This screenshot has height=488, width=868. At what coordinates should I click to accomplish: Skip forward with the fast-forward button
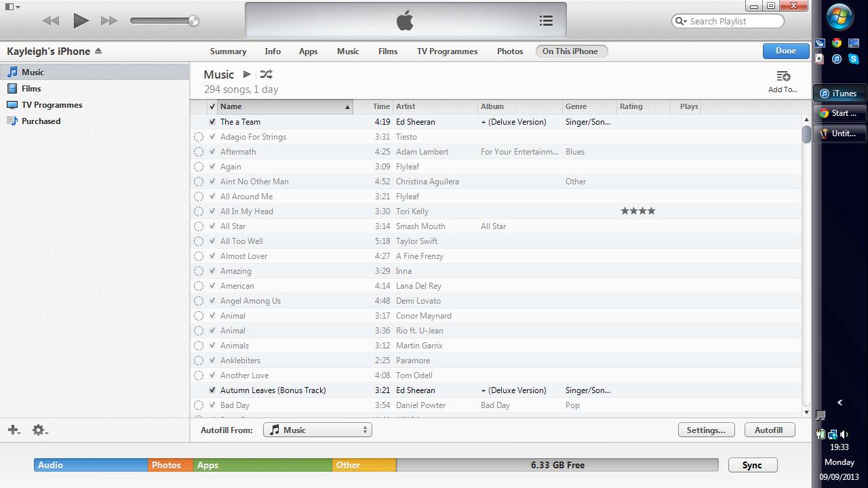tap(109, 21)
